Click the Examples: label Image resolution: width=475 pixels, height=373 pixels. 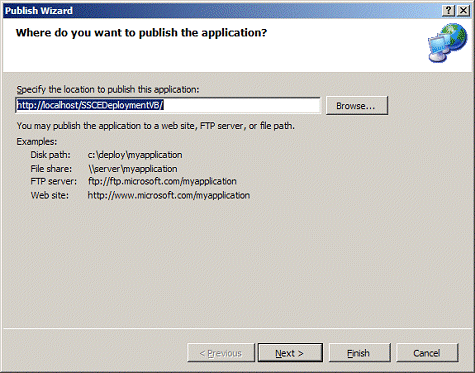(x=37, y=142)
